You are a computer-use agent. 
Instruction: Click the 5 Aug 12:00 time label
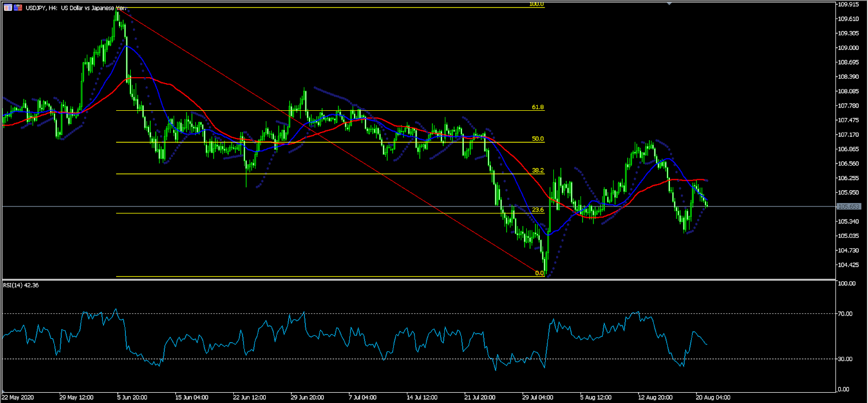coord(596,398)
